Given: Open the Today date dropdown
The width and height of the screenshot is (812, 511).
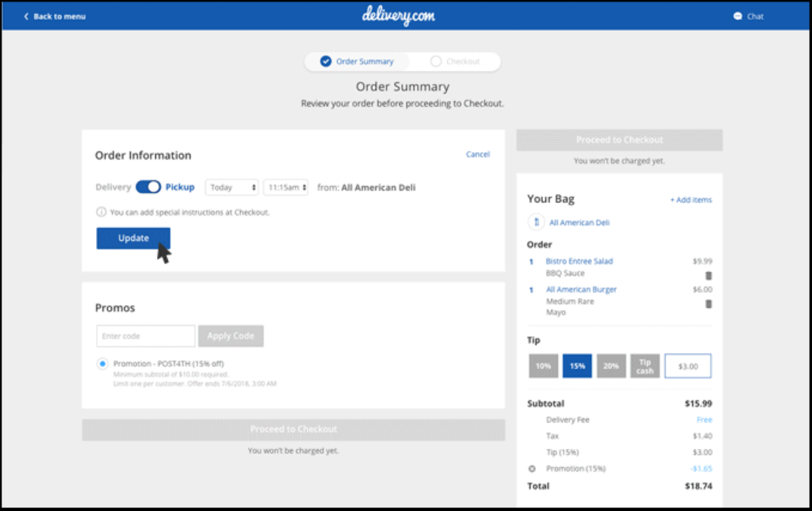Looking at the screenshot, I should (231, 188).
